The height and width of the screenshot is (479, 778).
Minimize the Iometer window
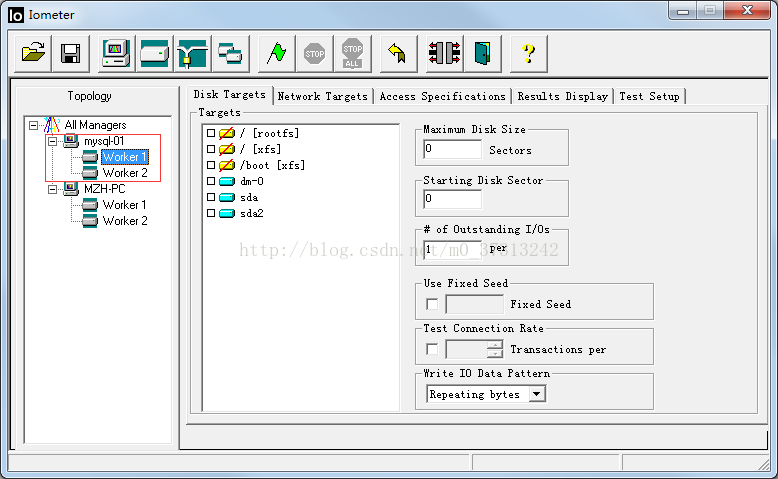pyautogui.click(x=683, y=10)
